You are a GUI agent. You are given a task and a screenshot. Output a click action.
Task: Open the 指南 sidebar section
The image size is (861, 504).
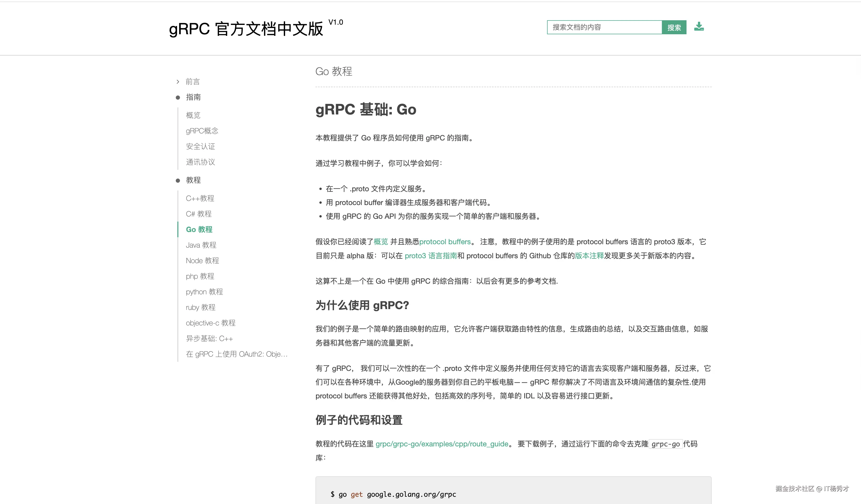[x=193, y=97]
